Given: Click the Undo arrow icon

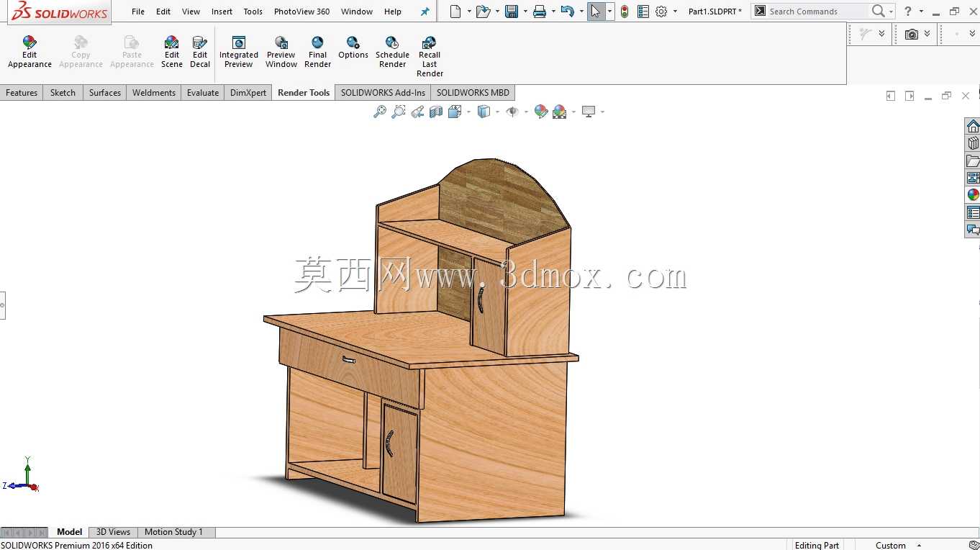Looking at the screenshot, I should [567, 11].
